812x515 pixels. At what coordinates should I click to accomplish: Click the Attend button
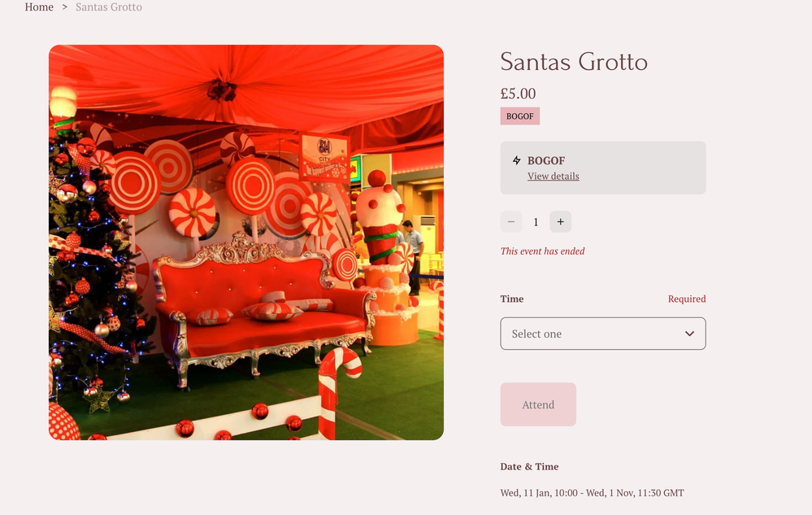538,404
